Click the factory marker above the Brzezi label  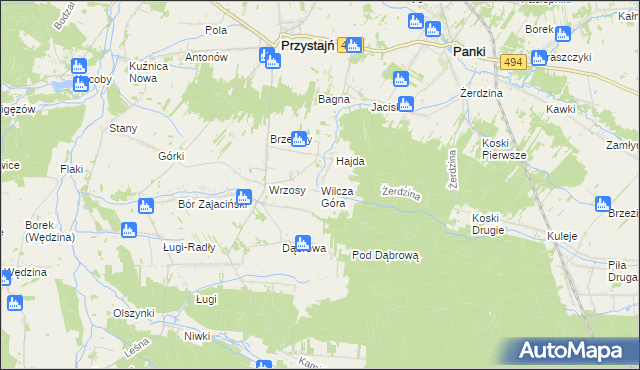click(x=603, y=204)
